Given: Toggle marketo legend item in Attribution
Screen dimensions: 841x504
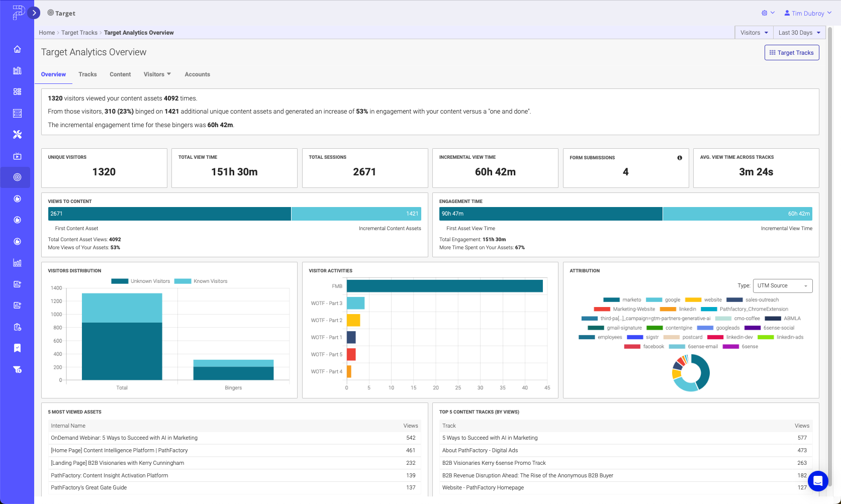Looking at the screenshot, I should (622, 300).
